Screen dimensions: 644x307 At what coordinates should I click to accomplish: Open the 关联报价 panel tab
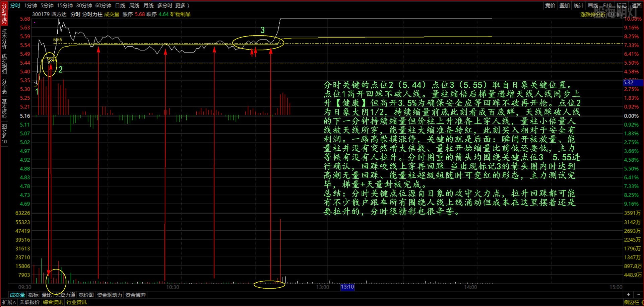29,302
